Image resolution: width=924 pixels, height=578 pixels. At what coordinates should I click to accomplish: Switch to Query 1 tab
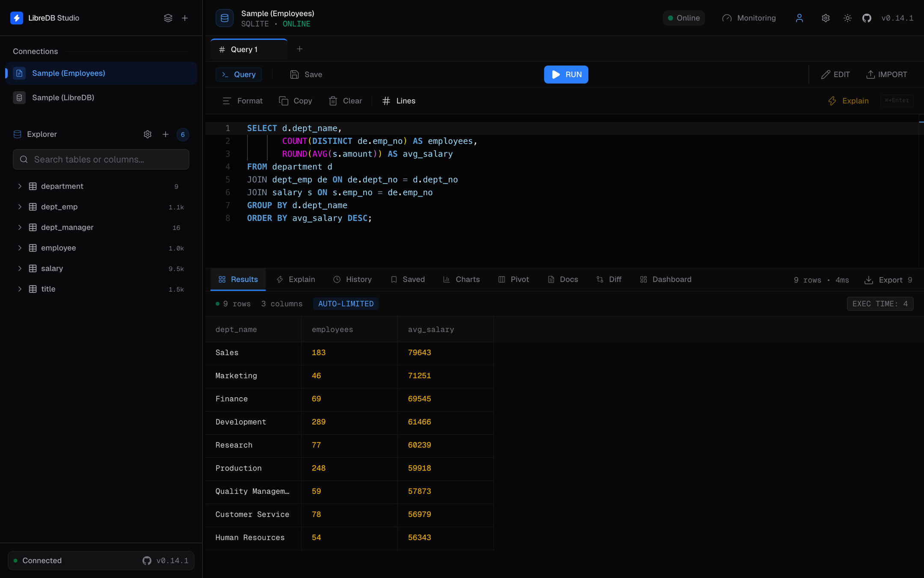[x=249, y=50]
